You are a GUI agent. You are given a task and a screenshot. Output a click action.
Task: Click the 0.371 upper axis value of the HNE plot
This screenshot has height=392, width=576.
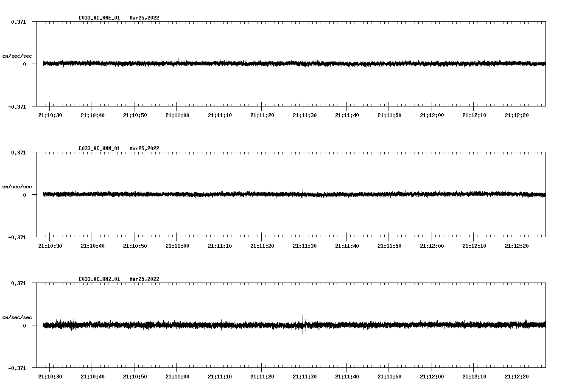point(18,22)
